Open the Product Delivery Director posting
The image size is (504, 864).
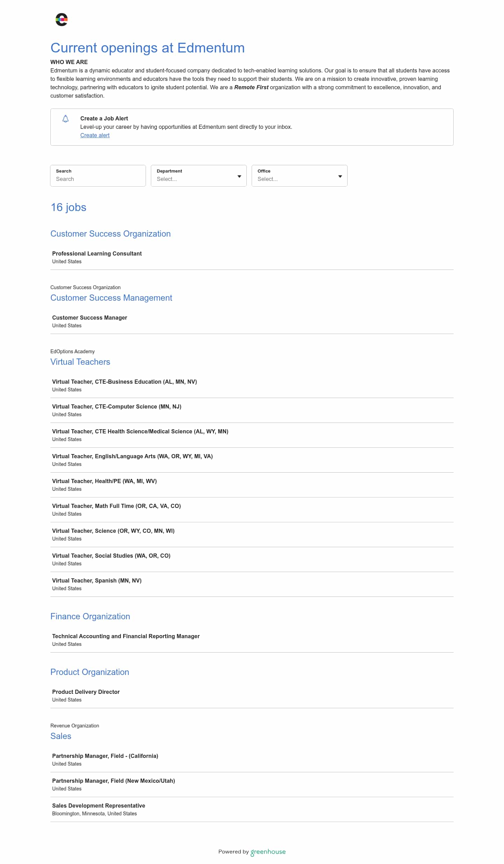252,696
